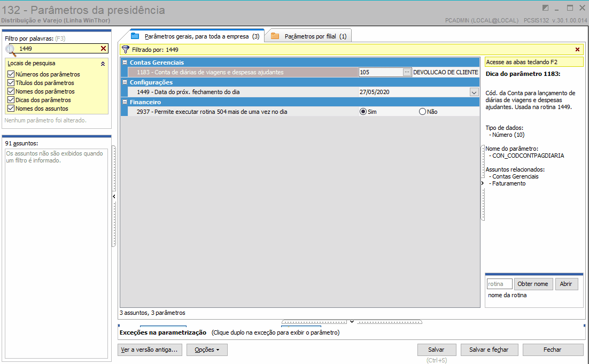Click the Ver a versão antiga button
Image resolution: width=589 pixels, height=364 pixels.
(x=150, y=350)
